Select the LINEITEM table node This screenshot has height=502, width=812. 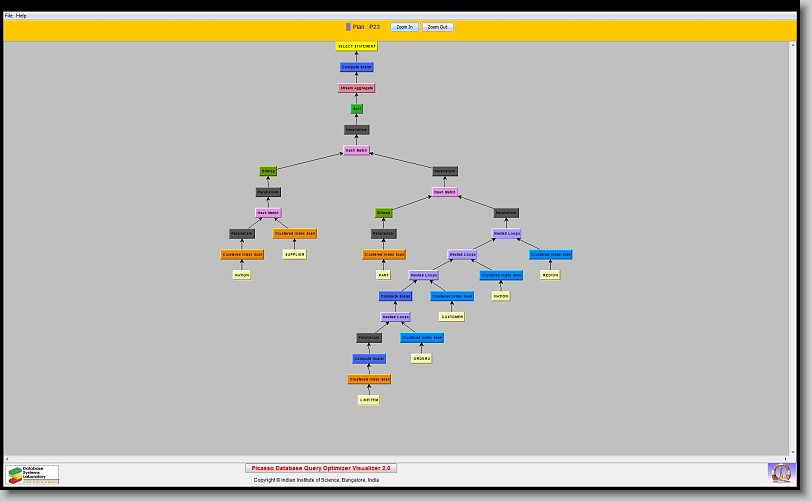[369, 400]
